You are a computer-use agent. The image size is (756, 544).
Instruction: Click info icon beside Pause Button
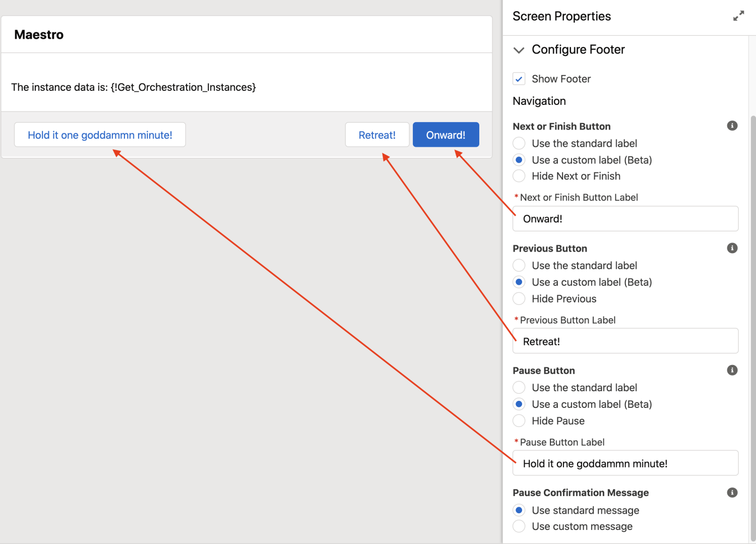(x=732, y=371)
